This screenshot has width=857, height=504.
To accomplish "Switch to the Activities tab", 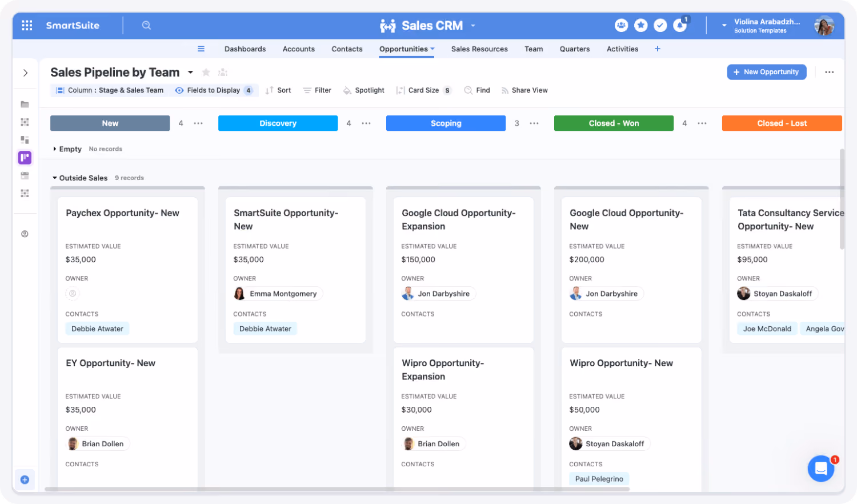I will pos(622,49).
